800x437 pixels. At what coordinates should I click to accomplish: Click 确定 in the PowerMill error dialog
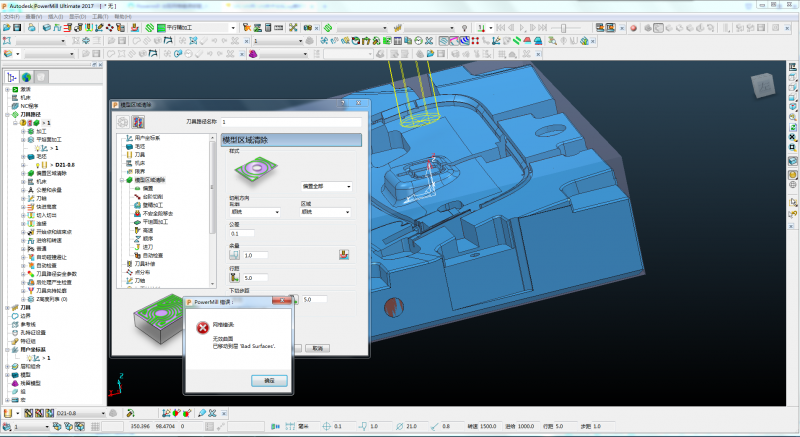click(269, 380)
